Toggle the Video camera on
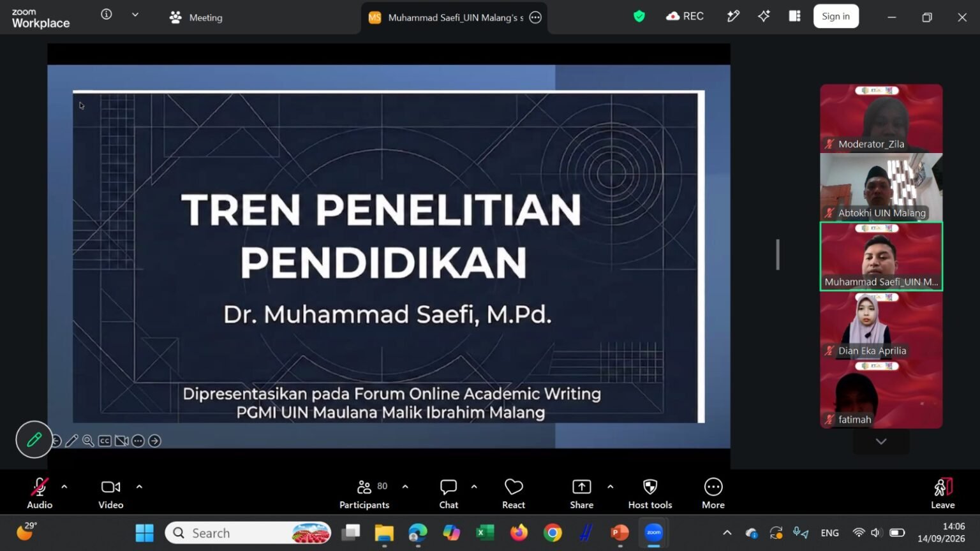The height and width of the screenshot is (551, 980). coord(110,494)
